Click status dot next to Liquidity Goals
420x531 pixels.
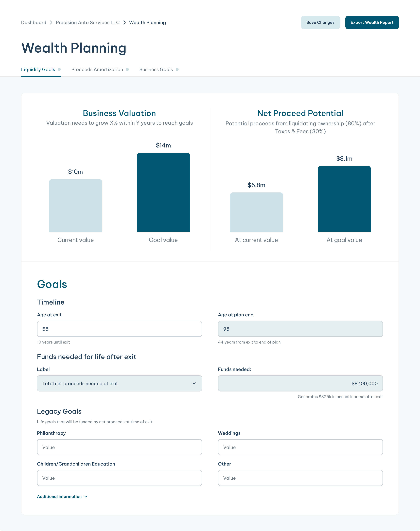59,69
